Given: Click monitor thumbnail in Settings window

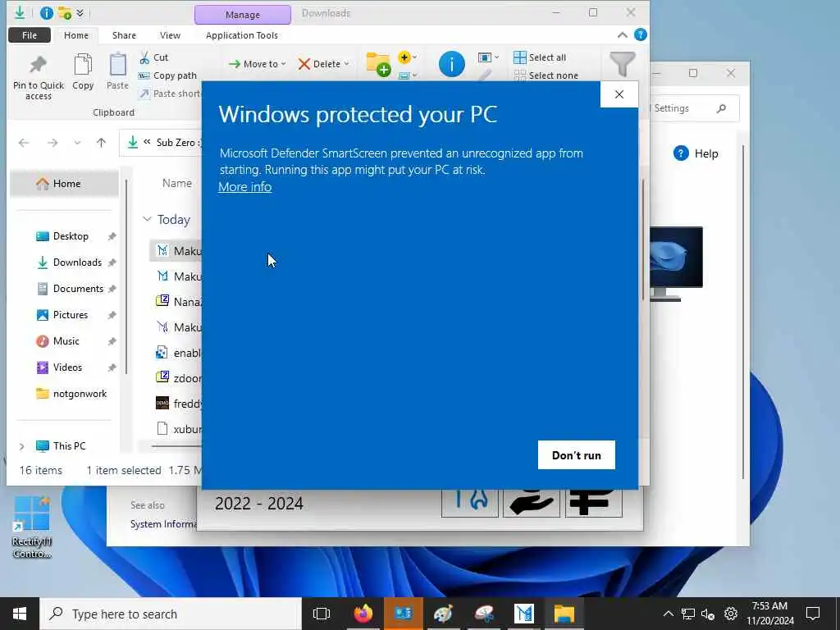Looking at the screenshot, I should [x=676, y=263].
